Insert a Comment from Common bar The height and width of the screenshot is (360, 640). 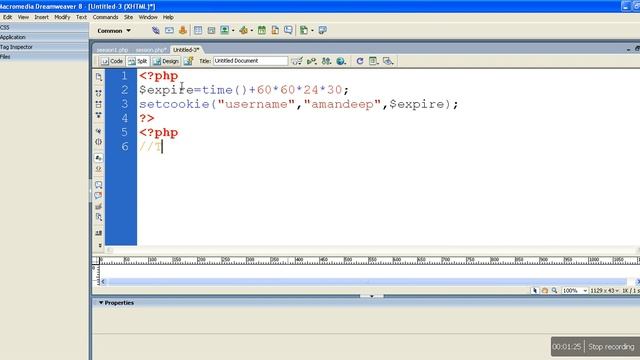(x=289, y=30)
